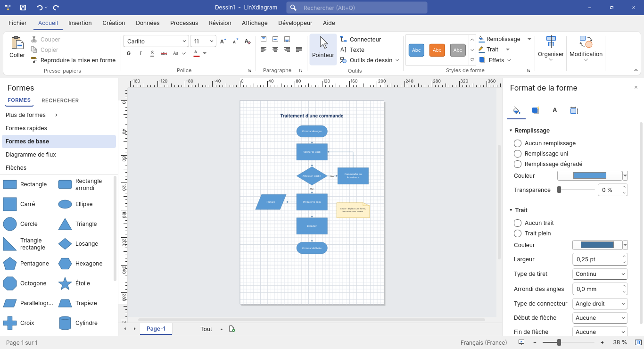Screen dimensions: 644x349
Task: Click the Coller paste button
Action: [17, 47]
